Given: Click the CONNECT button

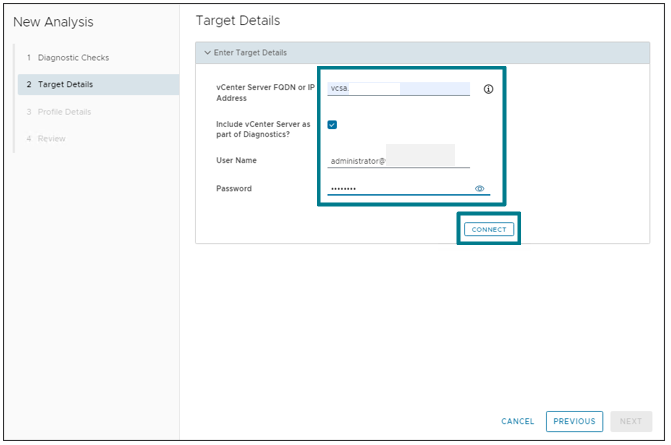Looking at the screenshot, I should (x=489, y=229).
